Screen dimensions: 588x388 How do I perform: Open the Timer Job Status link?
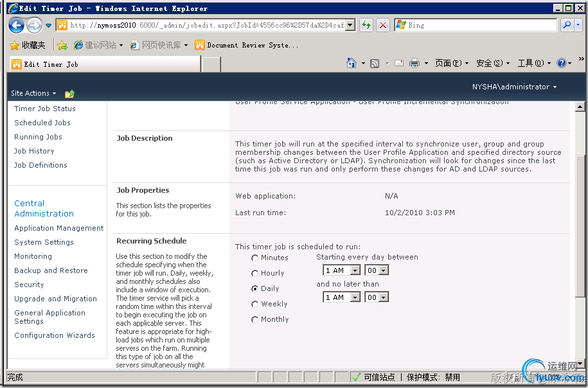[x=45, y=109]
